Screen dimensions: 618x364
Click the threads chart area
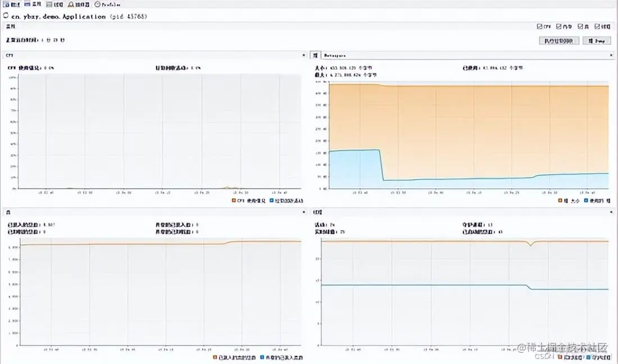click(465, 292)
